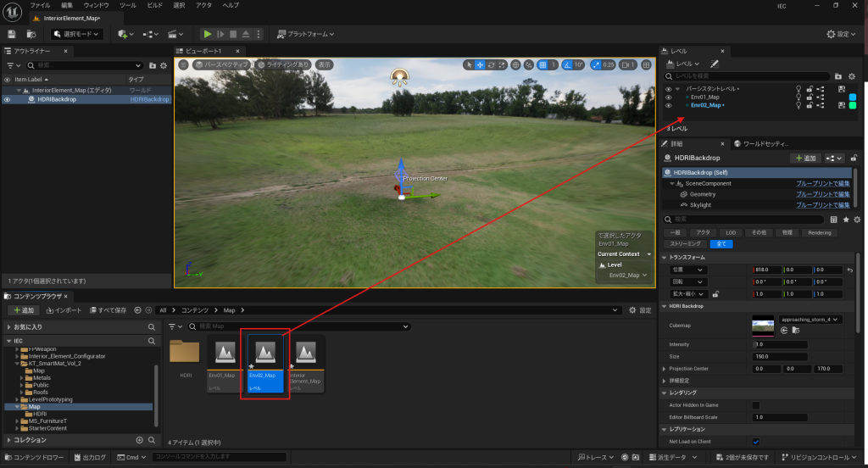Click the green color swatch for Env02_Map

tap(853, 105)
